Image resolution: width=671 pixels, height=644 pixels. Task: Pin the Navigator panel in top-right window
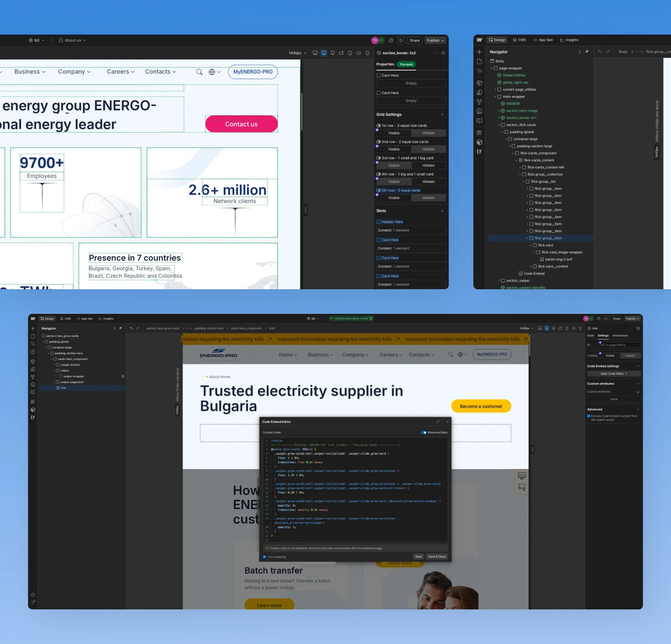point(587,52)
